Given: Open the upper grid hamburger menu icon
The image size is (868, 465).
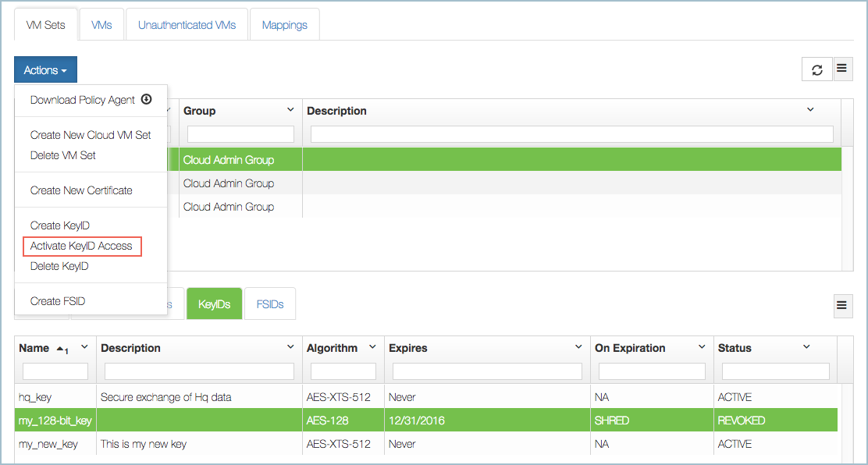Looking at the screenshot, I should coord(842,69).
